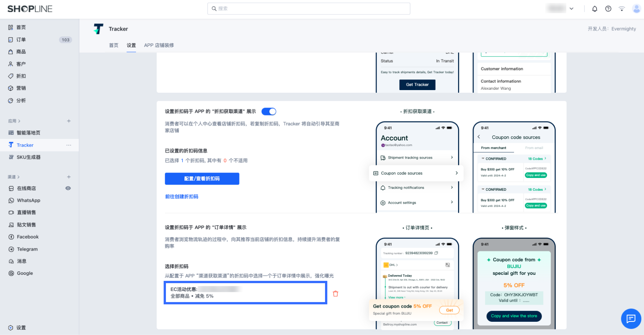Click developer name Evermighty
Screen dimensions: 644x335
624,29
